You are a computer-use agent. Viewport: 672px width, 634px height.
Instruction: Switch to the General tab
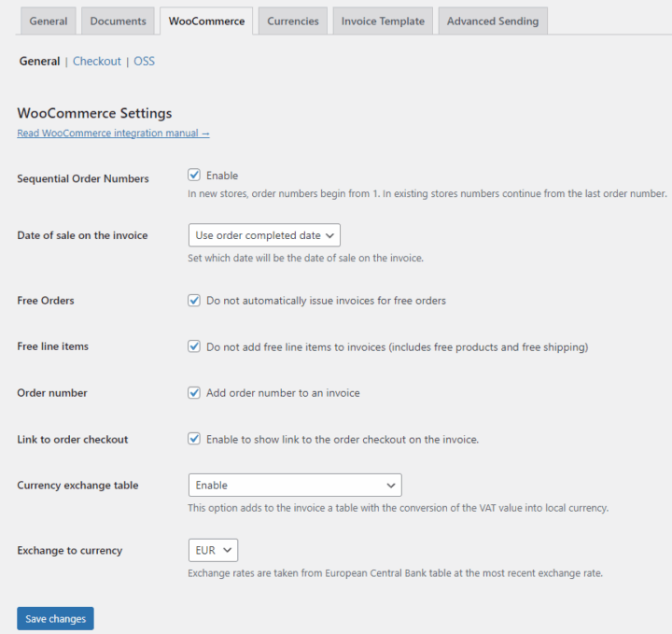pos(48,21)
